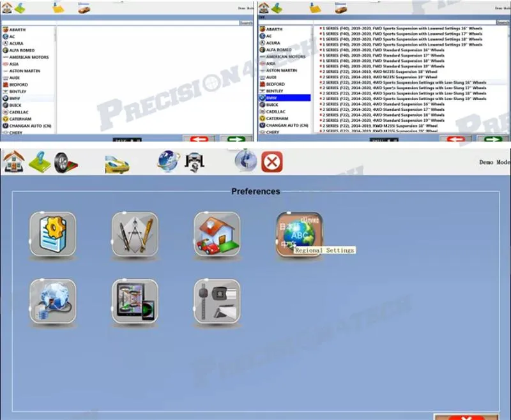Select highlighted BMW make in the right panel
Viewport: 511px width, 420px height.
point(285,98)
